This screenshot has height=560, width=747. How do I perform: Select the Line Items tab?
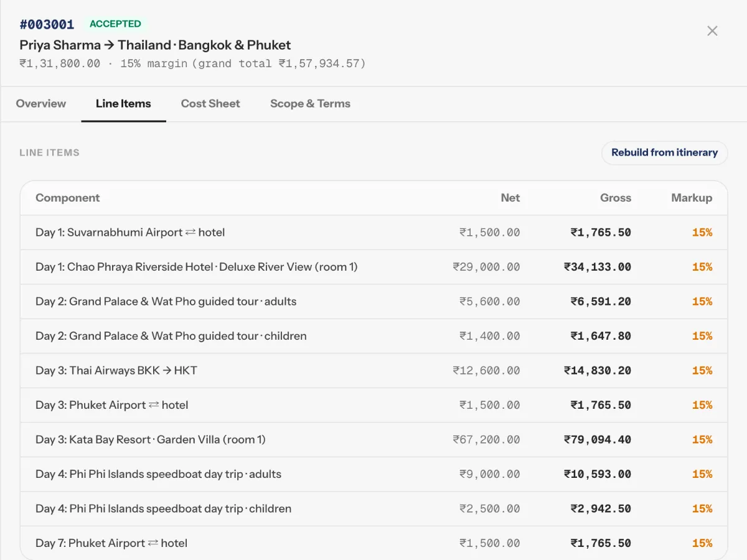123,104
